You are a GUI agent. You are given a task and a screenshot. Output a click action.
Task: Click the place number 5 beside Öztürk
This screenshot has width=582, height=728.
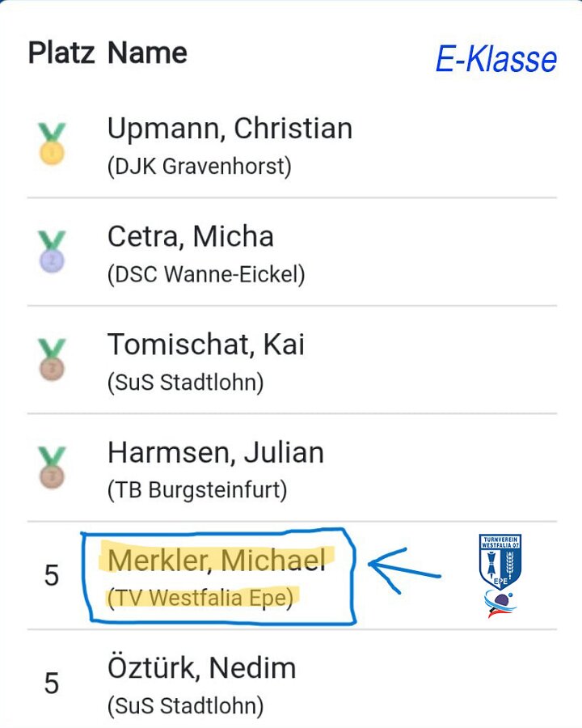tap(52, 684)
